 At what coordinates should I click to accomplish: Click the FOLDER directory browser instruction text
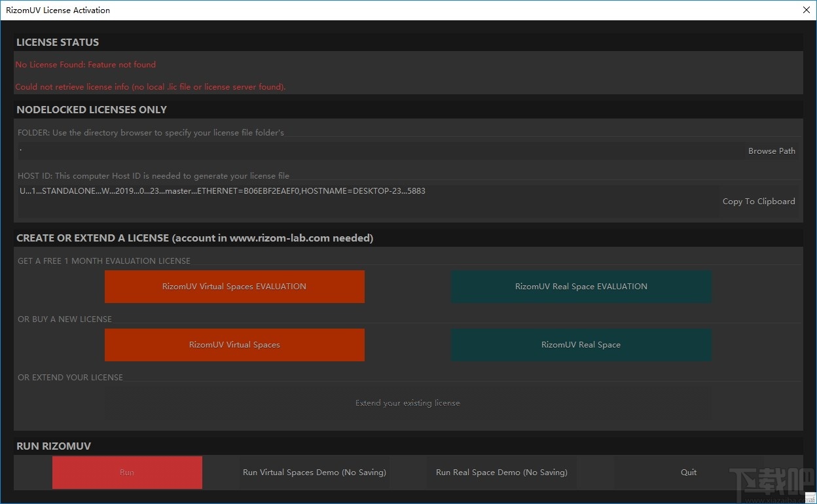pos(151,133)
